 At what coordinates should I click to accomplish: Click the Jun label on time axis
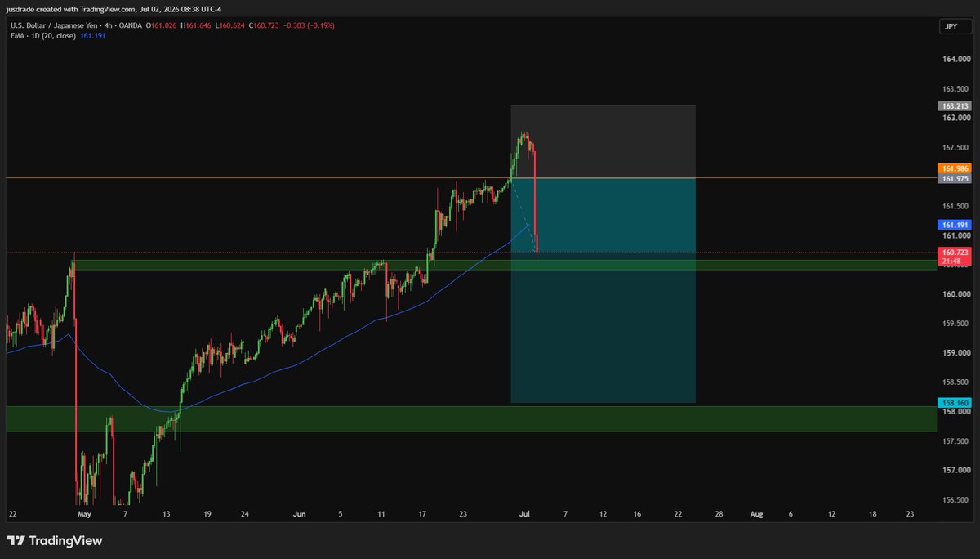[300, 514]
